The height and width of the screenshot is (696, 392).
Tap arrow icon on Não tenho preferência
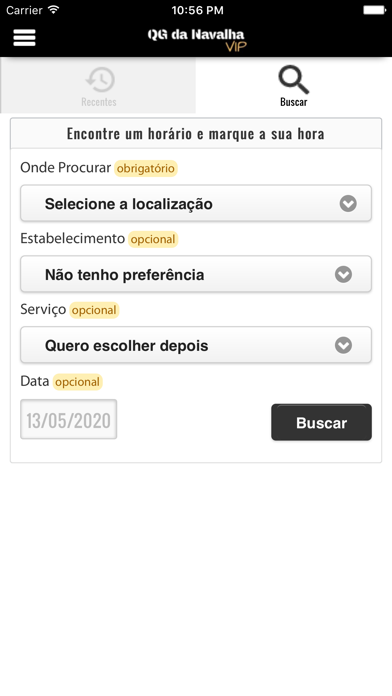point(343,274)
